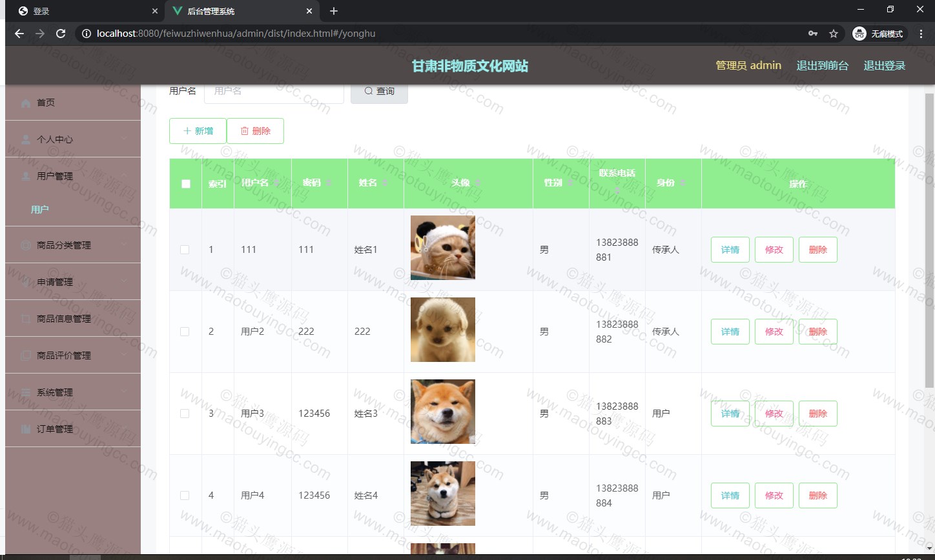Open the Chrome three-dot menu
The width and height of the screenshot is (935, 560).
(x=921, y=34)
